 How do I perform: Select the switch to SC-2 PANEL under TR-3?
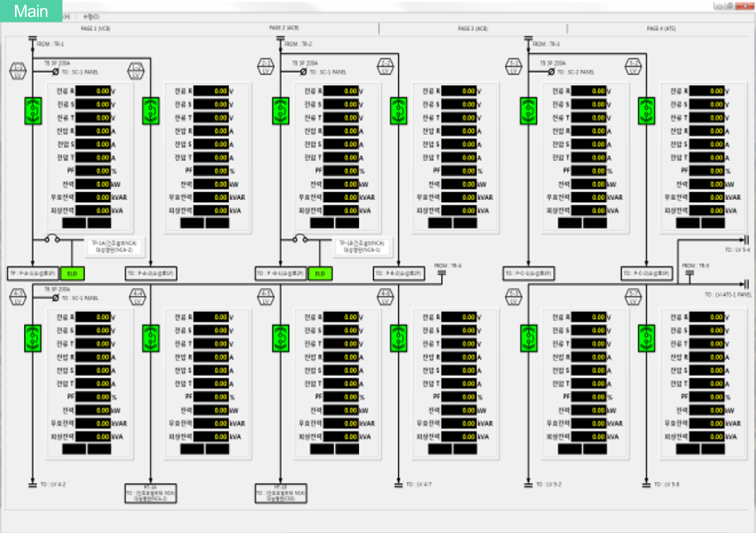pyautogui.click(x=551, y=72)
